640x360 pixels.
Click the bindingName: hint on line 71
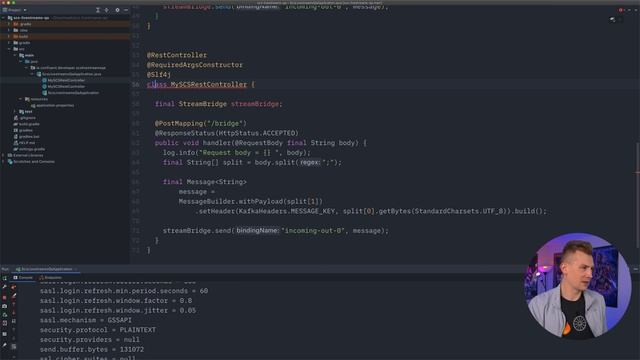pyautogui.click(x=258, y=231)
